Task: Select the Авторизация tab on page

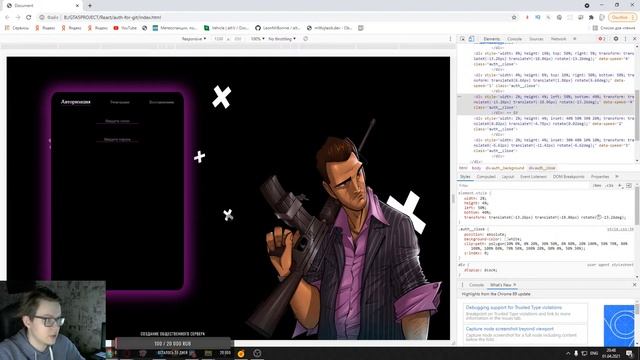Action: point(76,102)
